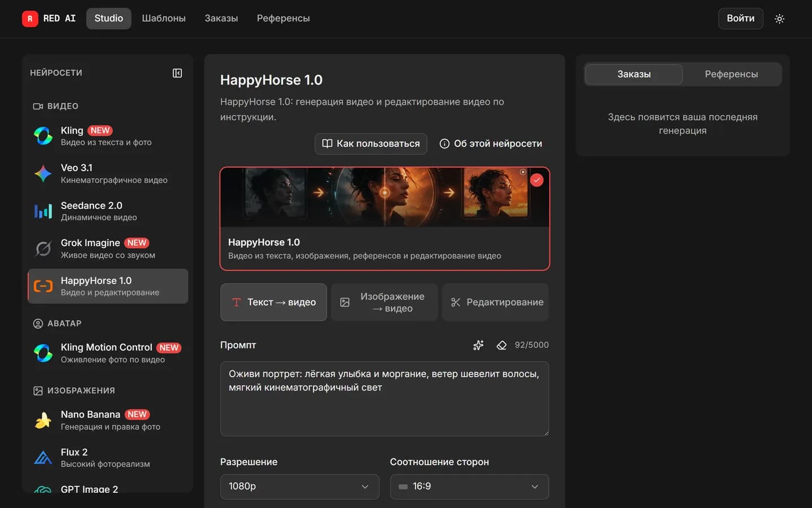812x508 pixels.
Task: Click the HappyHorse 1.0 page heading
Action: click(271, 80)
